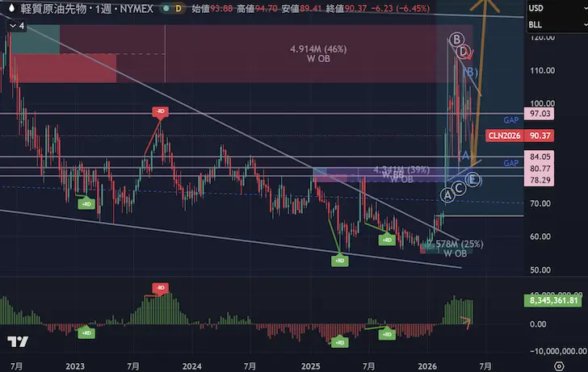Click the 110.00 price axis label
Viewport: 588px width, 372px height.
click(542, 70)
